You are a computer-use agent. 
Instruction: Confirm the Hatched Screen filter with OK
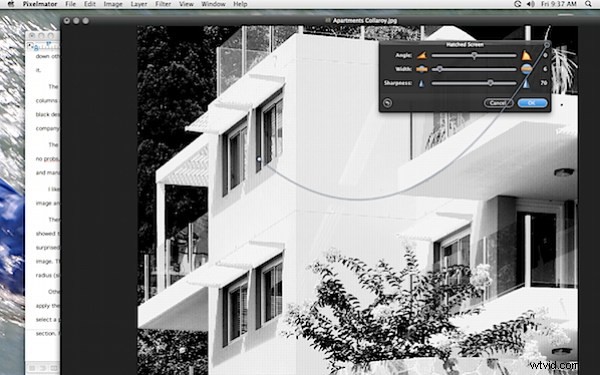[532, 103]
